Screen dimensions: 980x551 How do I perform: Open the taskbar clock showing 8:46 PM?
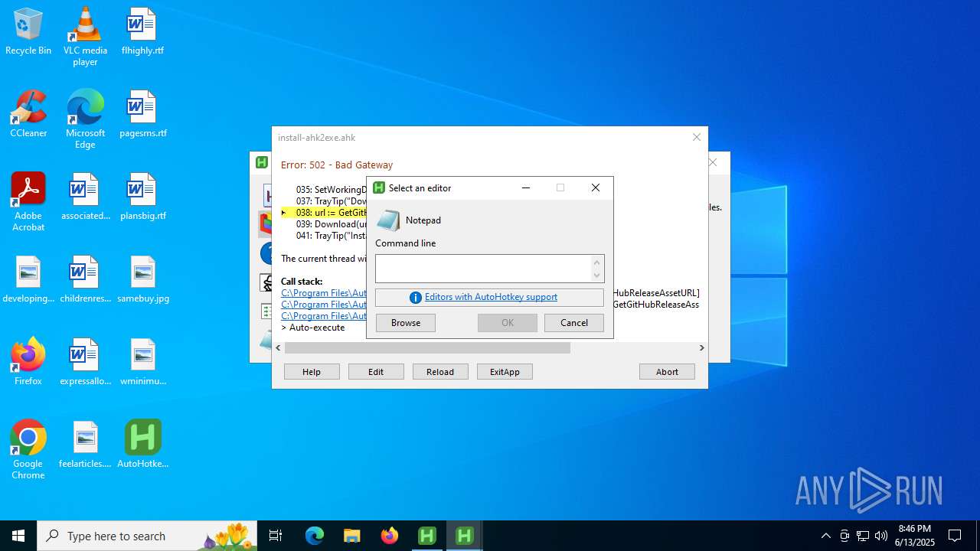(x=916, y=536)
